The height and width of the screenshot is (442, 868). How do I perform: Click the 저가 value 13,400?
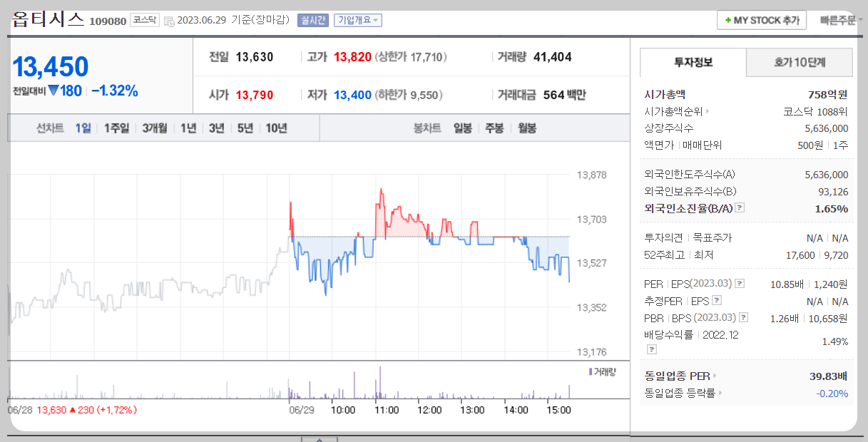353,95
